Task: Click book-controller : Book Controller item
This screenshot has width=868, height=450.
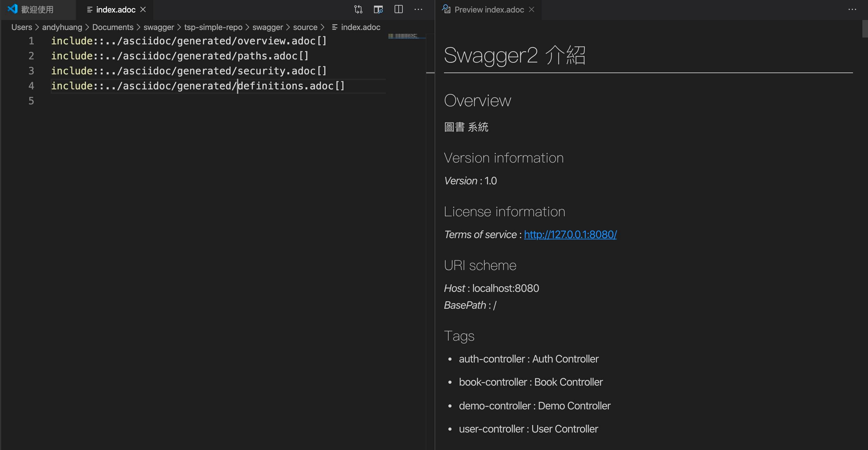Action: point(531,382)
